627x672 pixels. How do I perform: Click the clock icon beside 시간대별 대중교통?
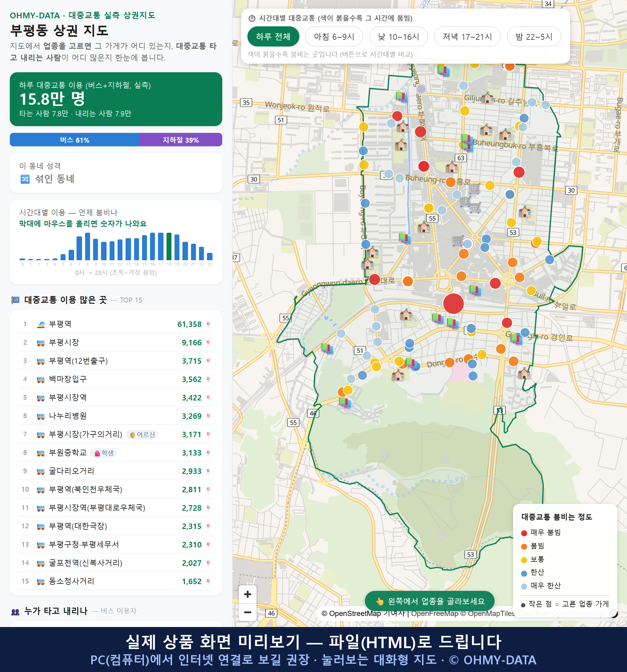[252, 18]
